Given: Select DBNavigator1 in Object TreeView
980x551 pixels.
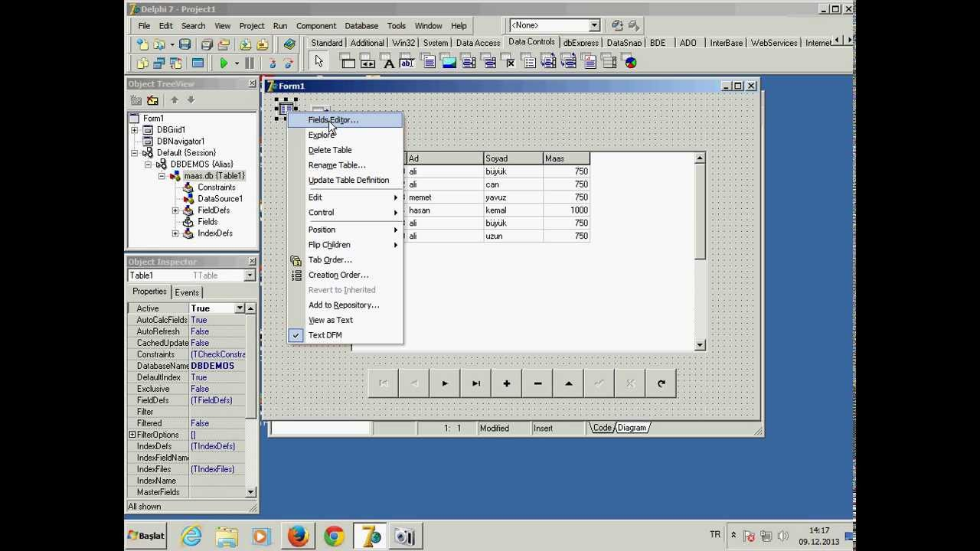Looking at the screenshot, I should point(180,142).
